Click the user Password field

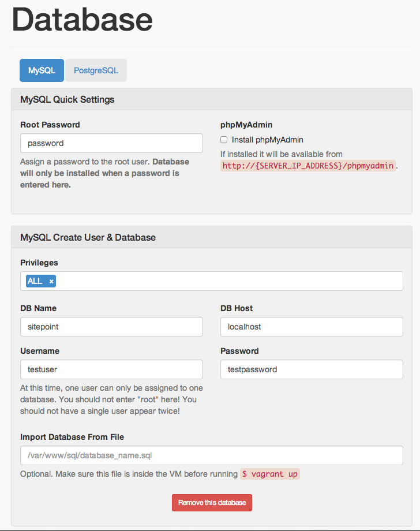(x=312, y=369)
